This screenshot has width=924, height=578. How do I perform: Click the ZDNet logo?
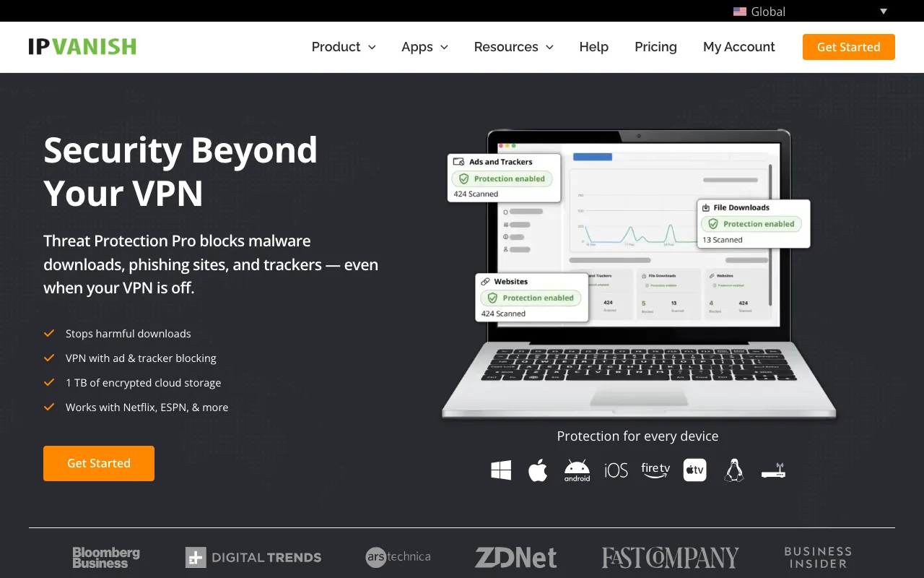click(515, 557)
